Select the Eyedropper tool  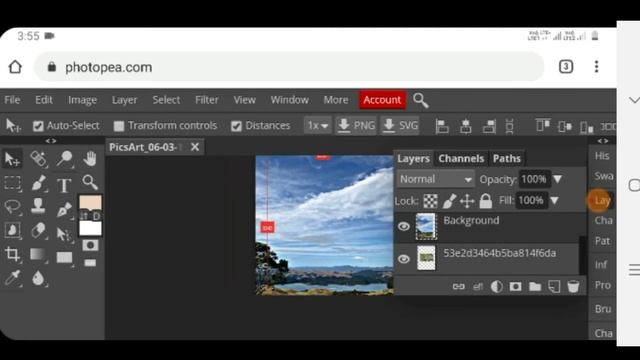[x=12, y=278]
